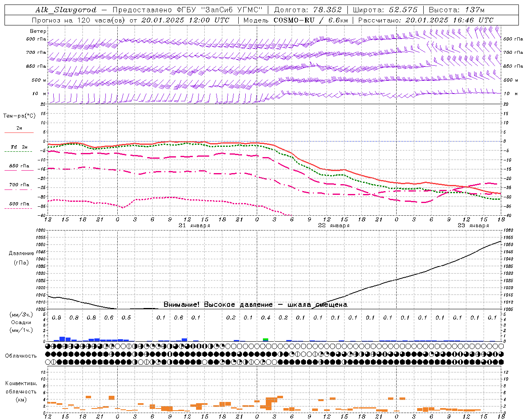Select the forecast start time 20.01.2025 12:00 UTC
525x420 pixels.
coord(185,20)
